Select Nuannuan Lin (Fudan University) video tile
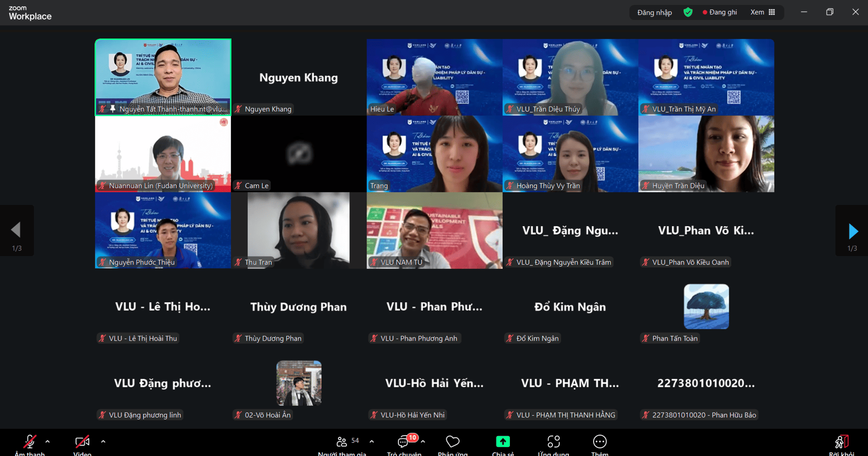 click(163, 154)
